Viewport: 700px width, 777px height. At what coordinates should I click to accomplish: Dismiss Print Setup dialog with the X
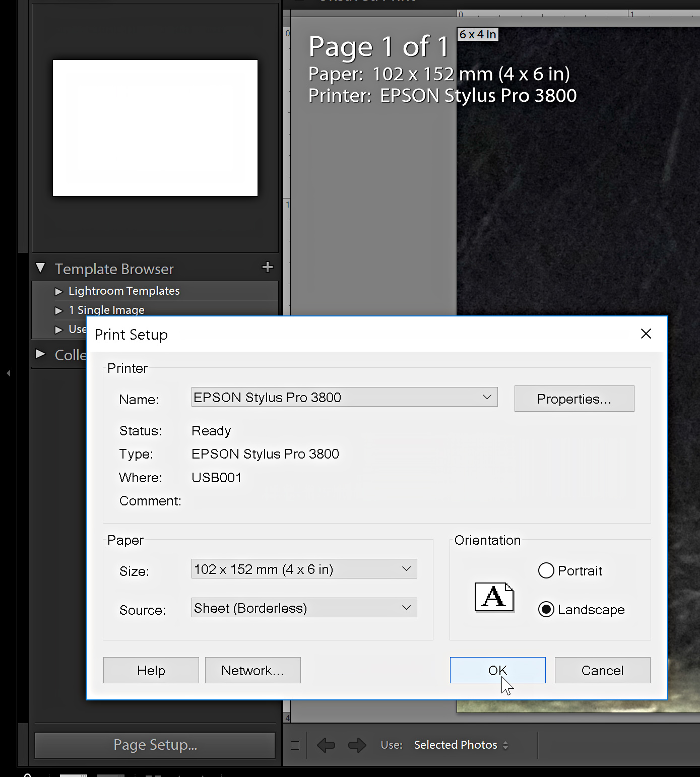[x=646, y=334]
